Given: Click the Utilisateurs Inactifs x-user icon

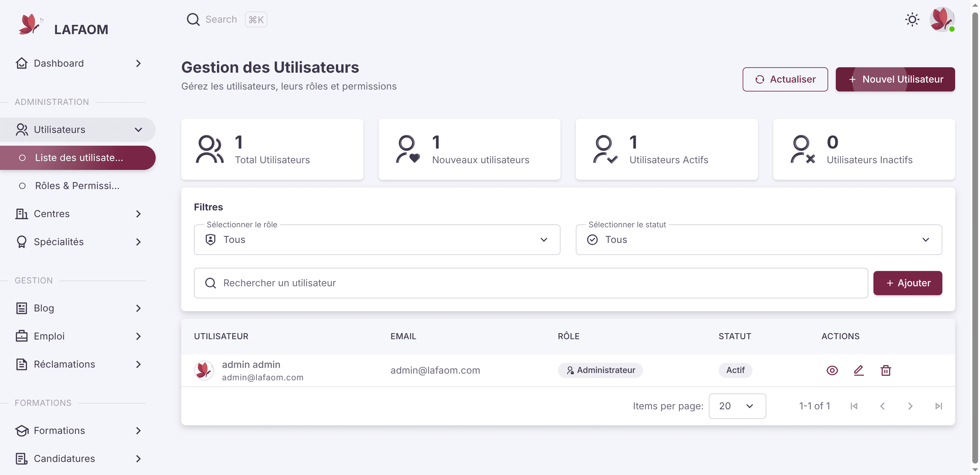Looking at the screenshot, I should [x=803, y=149].
